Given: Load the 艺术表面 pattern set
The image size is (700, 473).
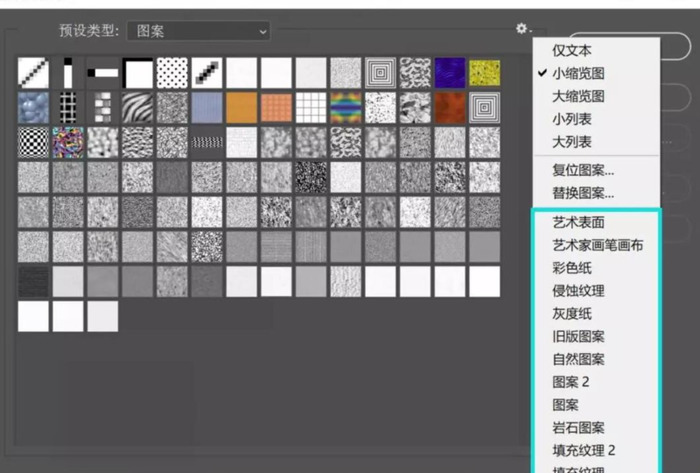Looking at the screenshot, I should click(578, 222).
